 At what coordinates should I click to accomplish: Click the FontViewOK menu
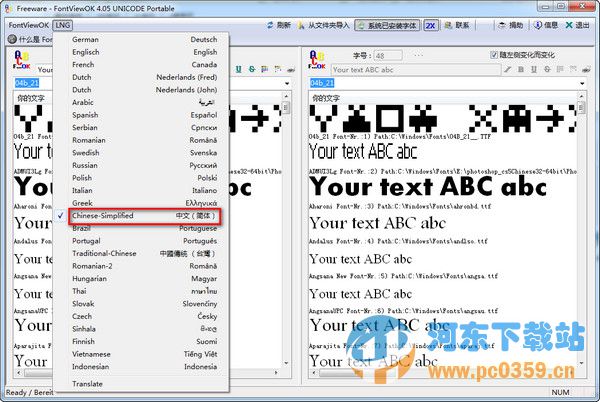pyautogui.click(x=29, y=25)
